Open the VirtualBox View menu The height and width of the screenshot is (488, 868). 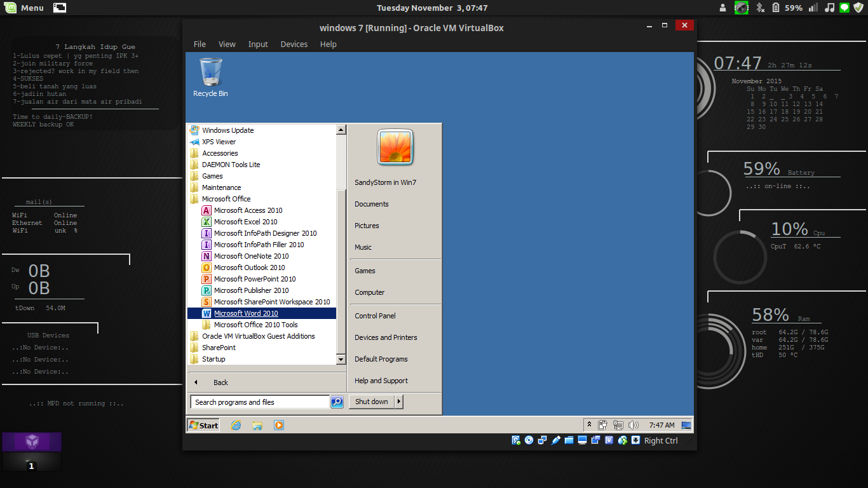point(227,44)
